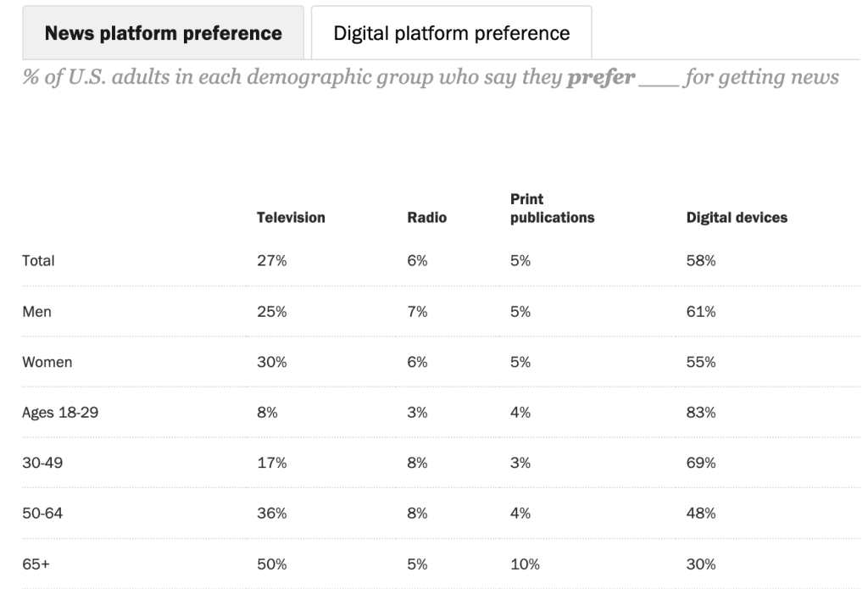
Task: Select the News platform preference tab
Action: [x=163, y=34]
